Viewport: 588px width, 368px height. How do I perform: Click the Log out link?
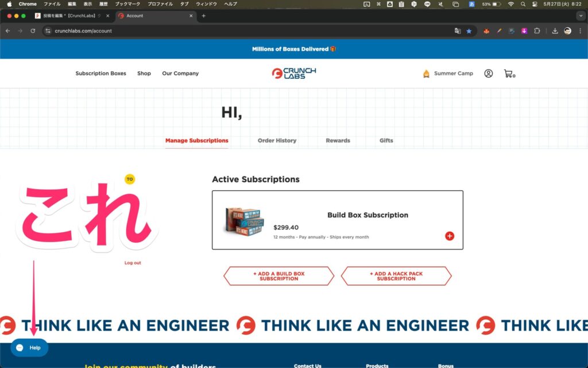coord(133,263)
